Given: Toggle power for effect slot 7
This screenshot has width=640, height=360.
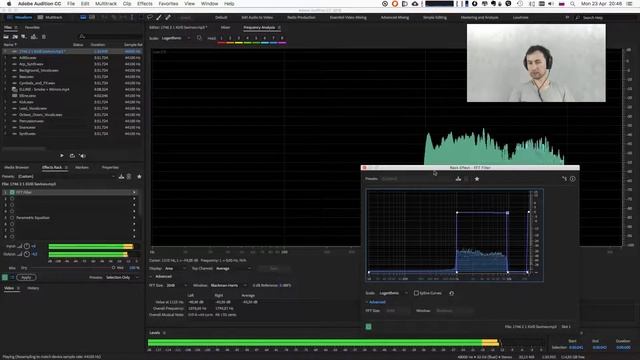Looking at the screenshot, I should click(x=12, y=230).
